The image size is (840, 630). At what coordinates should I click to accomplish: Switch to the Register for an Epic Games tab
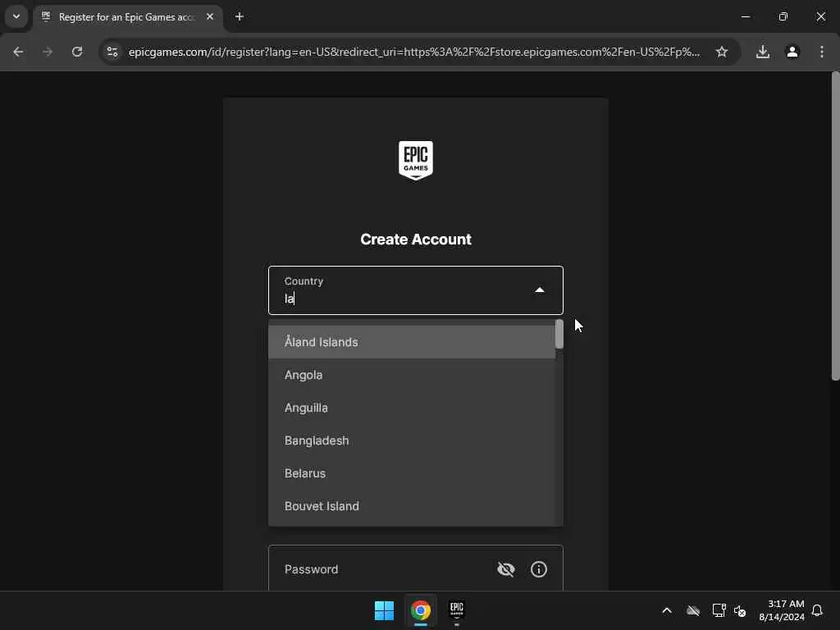127,17
